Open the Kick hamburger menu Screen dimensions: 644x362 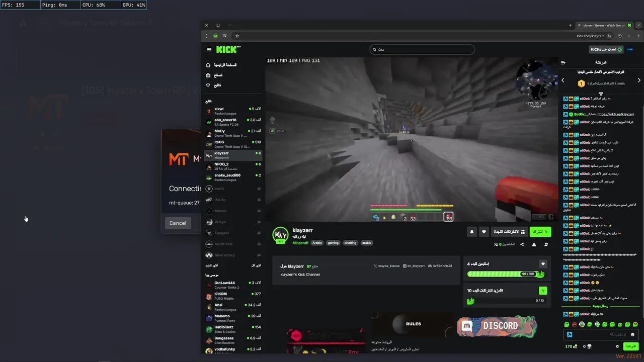click(x=209, y=49)
